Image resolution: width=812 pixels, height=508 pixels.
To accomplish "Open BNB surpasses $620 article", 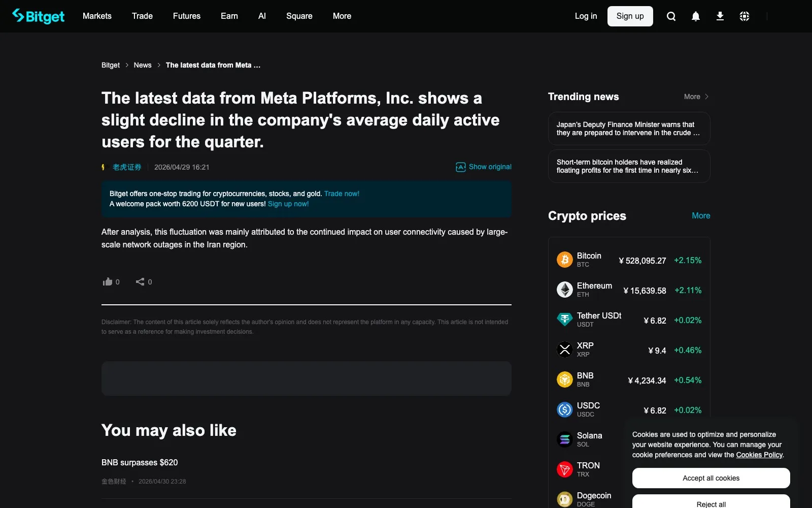I will (140, 462).
